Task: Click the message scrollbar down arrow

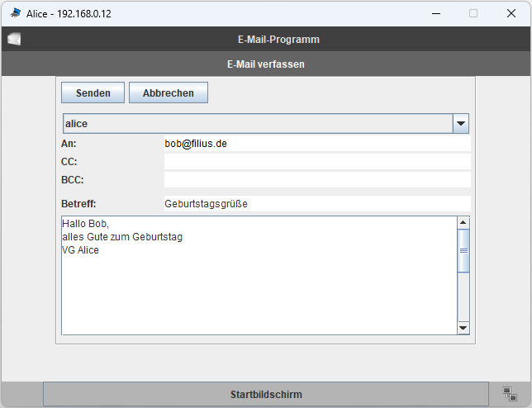Action: (x=463, y=328)
